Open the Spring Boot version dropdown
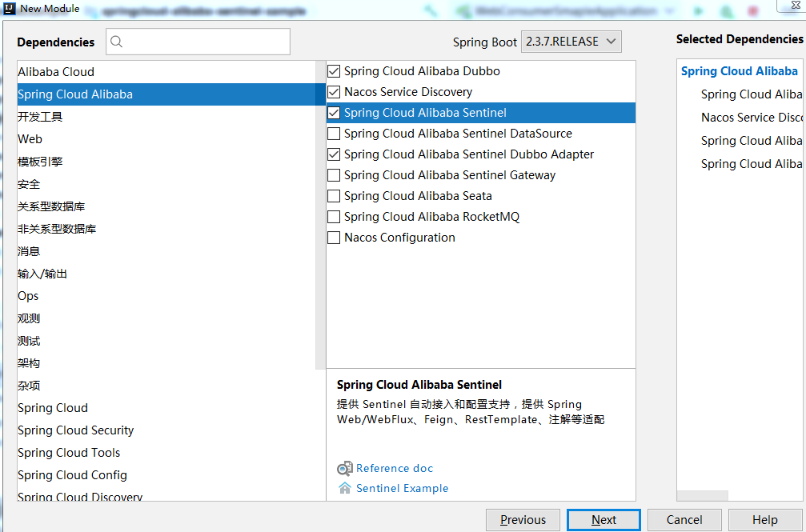This screenshot has height=532, width=806. coord(571,42)
